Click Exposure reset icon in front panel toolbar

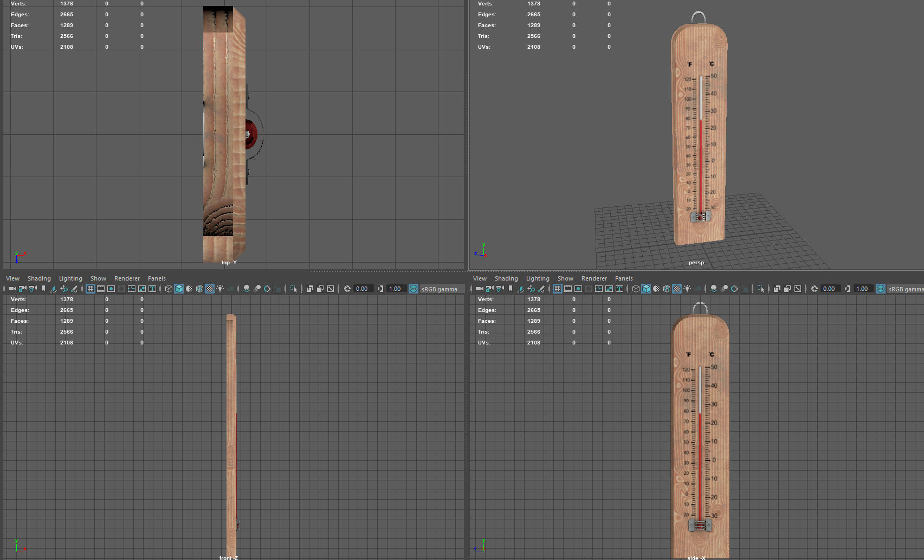(x=347, y=289)
